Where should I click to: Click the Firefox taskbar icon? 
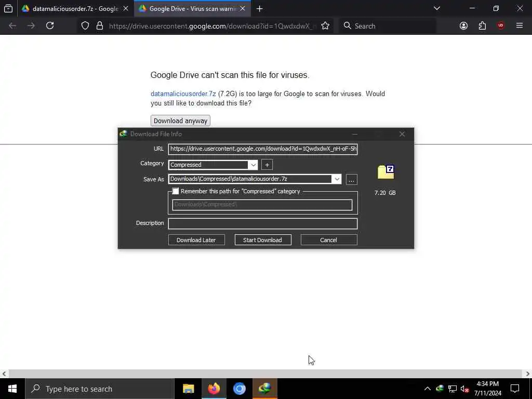click(x=214, y=389)
